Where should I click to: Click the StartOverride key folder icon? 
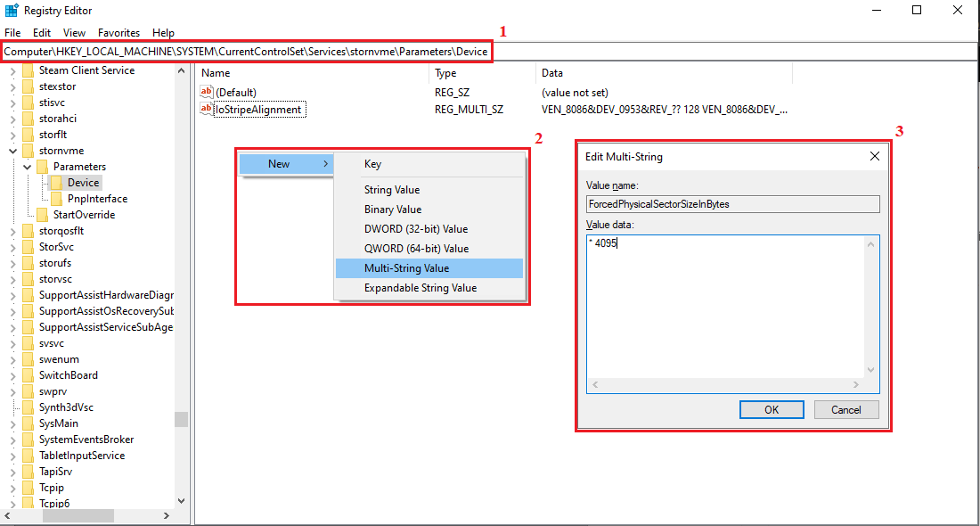[x=41, y=214]
